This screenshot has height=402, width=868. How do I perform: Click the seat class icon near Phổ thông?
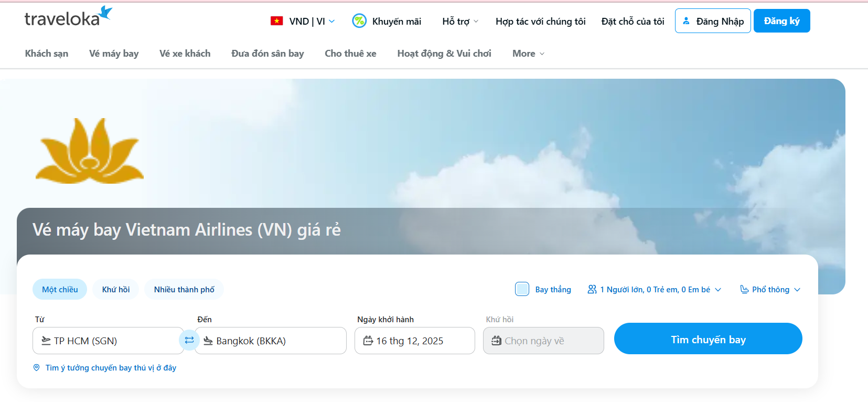point(744,290)
